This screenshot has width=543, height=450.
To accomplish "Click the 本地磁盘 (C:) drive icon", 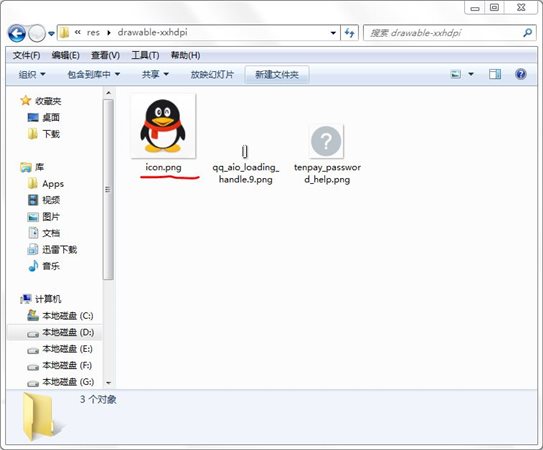I will 33,315.
